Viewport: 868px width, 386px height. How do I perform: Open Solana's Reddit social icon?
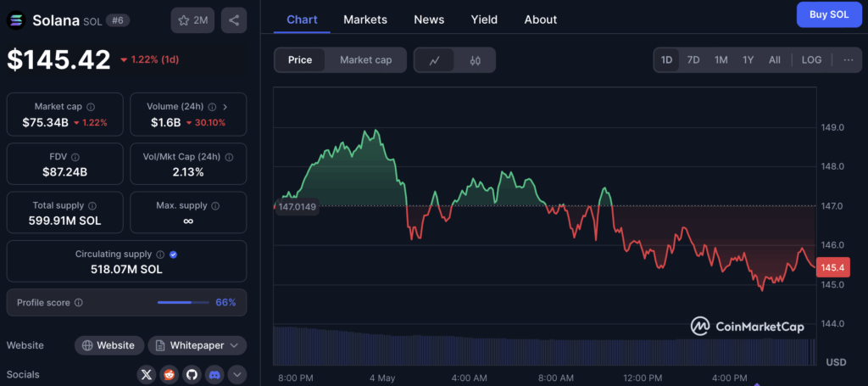[169, 375]
